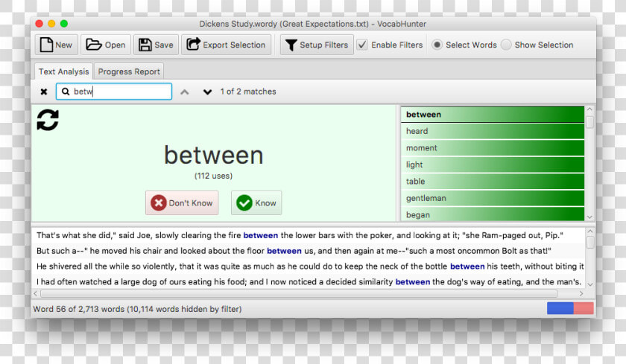Close the search bar with the X icon

point(44,92)
